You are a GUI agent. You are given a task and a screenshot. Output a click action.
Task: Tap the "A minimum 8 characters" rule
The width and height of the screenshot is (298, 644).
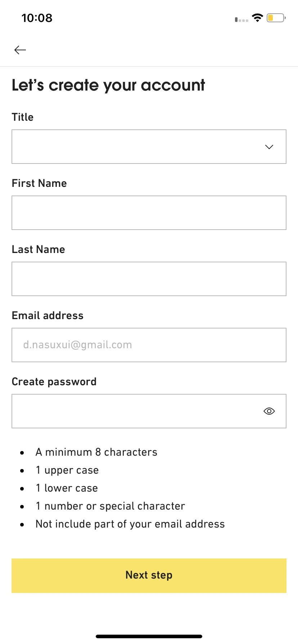[x=96, y=452]
